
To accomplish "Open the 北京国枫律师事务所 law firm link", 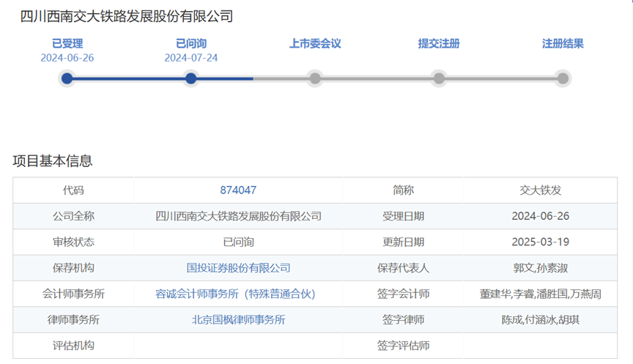I will tap(238, 319).
